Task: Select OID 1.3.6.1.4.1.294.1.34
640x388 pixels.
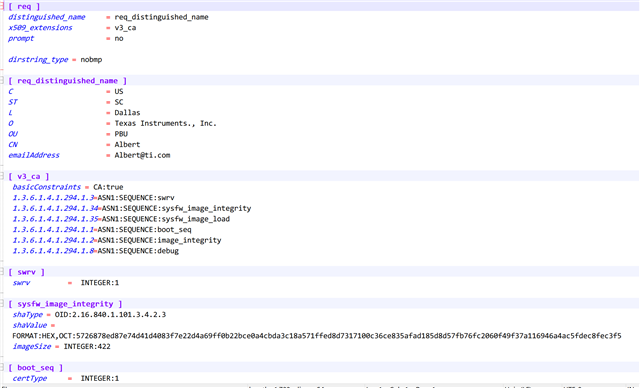Action: point(55,208)
